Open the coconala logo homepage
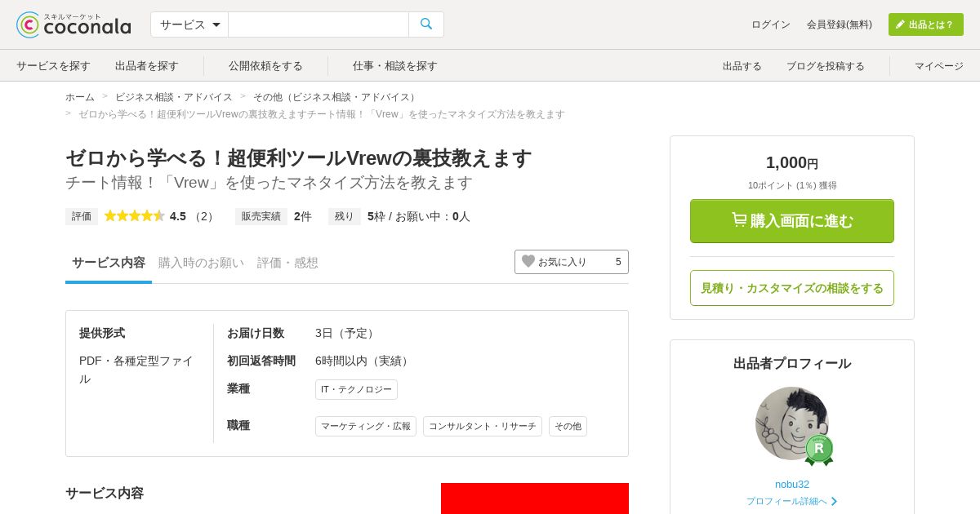The image size is (980, 514). tap(73, 24)
